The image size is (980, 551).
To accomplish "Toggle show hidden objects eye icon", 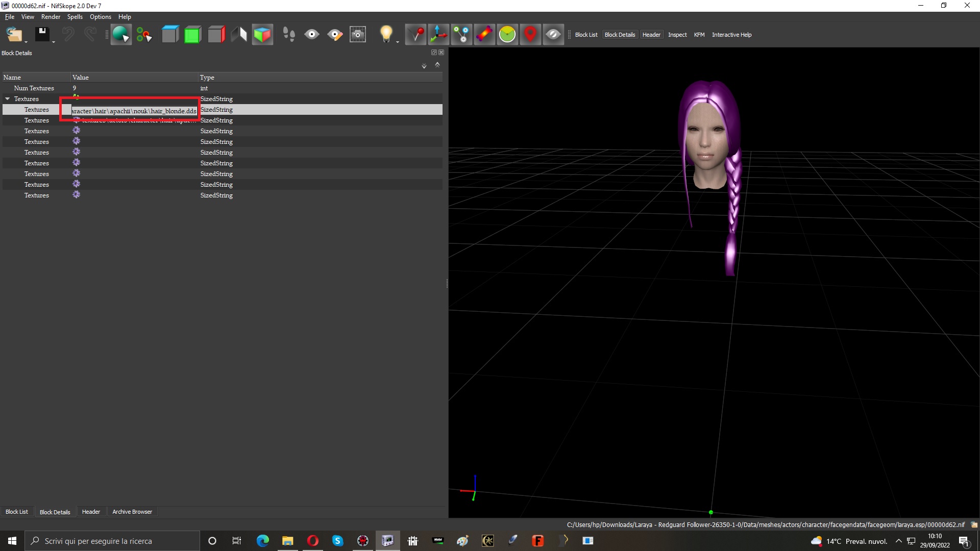I will click(x=553, y=35).
